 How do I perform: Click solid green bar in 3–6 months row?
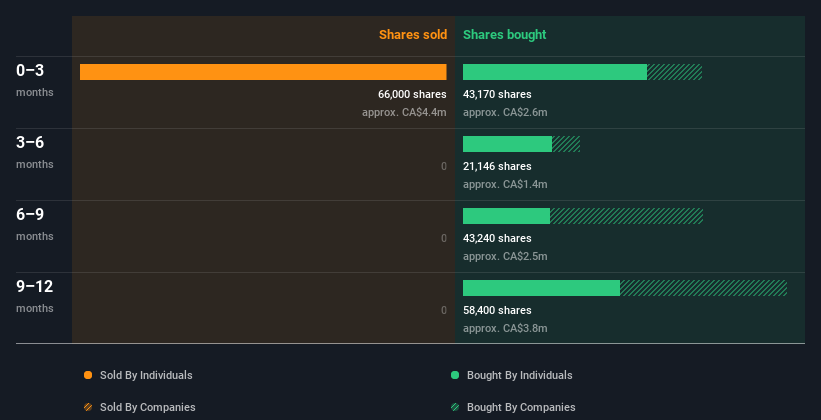pos(507,144)
